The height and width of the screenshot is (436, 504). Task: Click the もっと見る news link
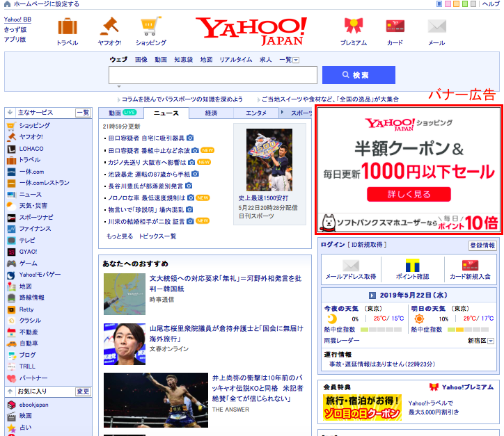click(x=120, y=236)
